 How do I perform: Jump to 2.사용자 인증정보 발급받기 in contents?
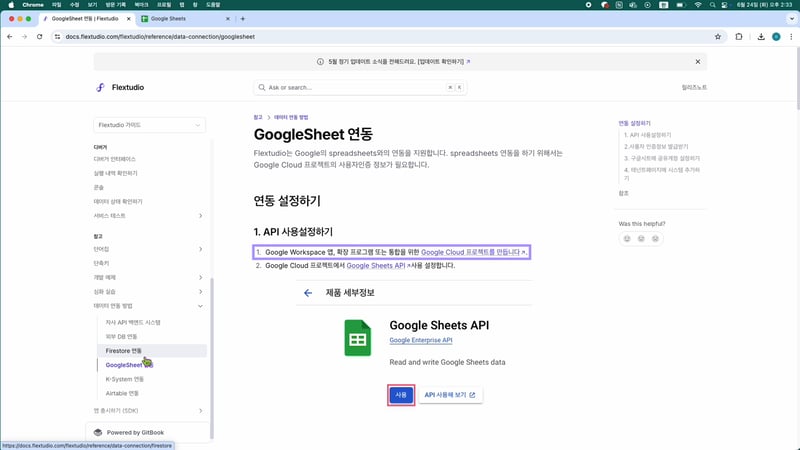[x=656, y=147]
